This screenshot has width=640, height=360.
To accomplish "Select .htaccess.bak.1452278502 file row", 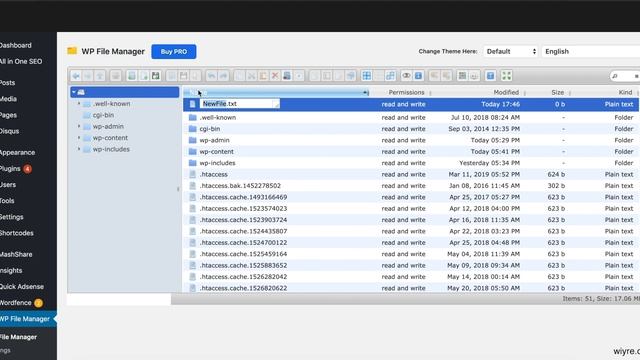I will pyautogui.click(x=411, y=186).
